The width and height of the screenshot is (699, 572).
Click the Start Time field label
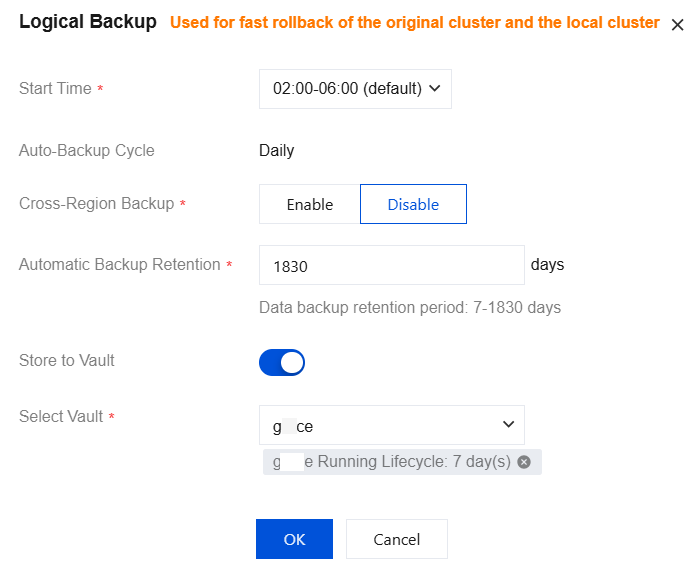tap(55, 88)
